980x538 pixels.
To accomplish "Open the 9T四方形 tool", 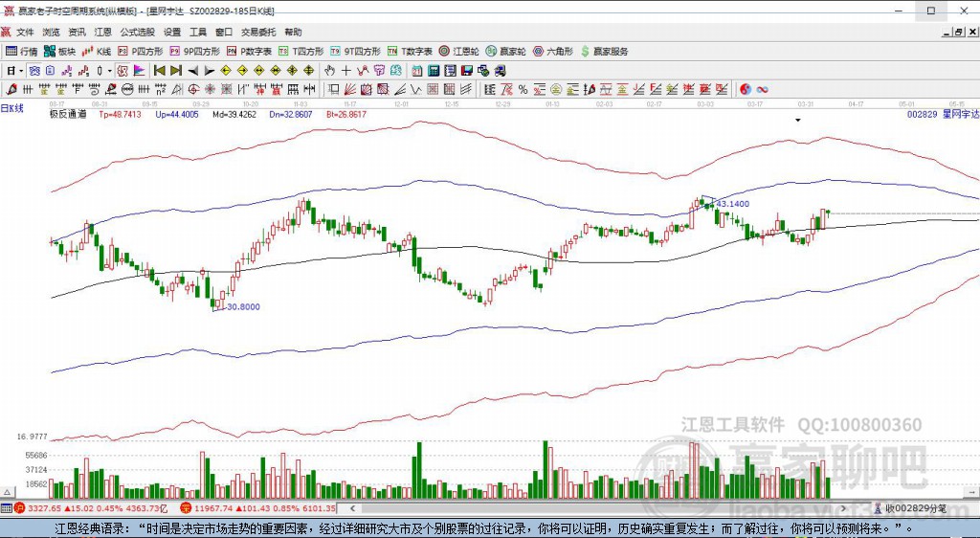I will click(355, 52).
